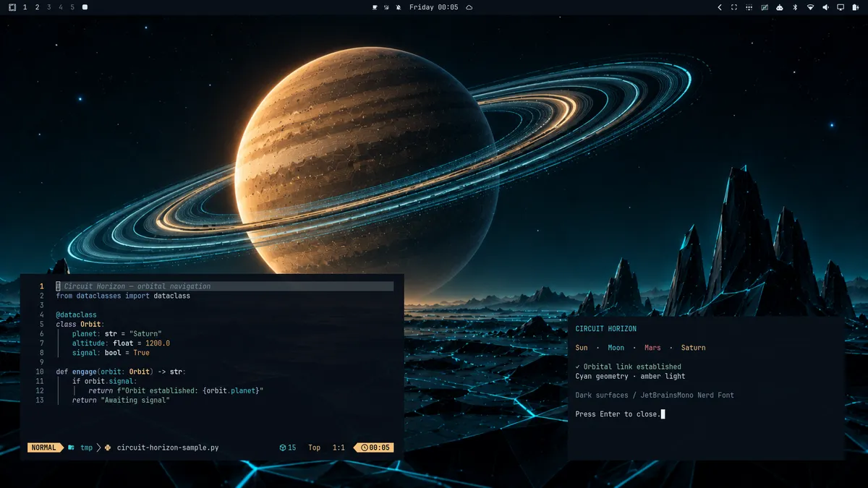Click the volume speaker icon

coord(825,7)
